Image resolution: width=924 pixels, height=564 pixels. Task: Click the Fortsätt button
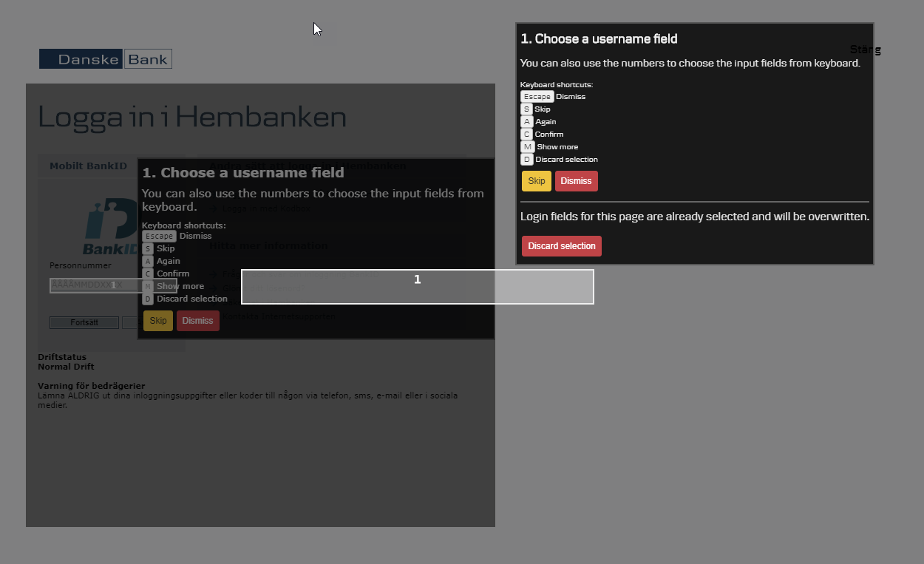coord(84,322)
